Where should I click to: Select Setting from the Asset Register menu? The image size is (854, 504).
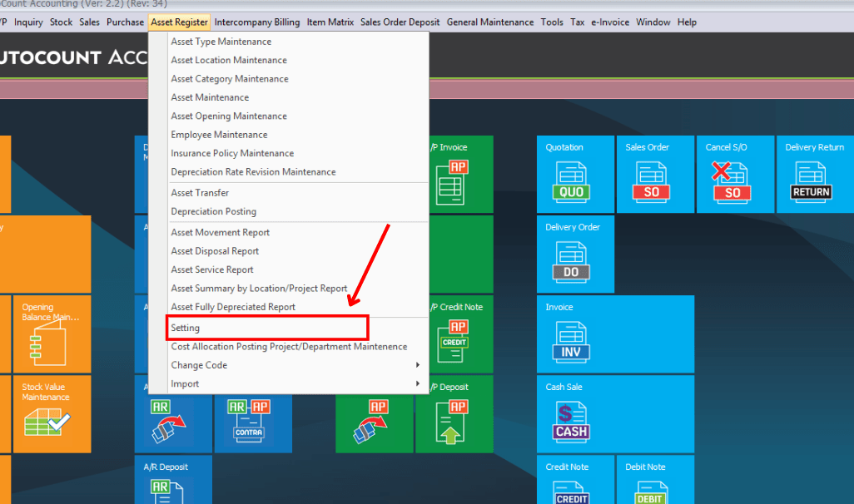pyautogui.click(x=185, y=327)
